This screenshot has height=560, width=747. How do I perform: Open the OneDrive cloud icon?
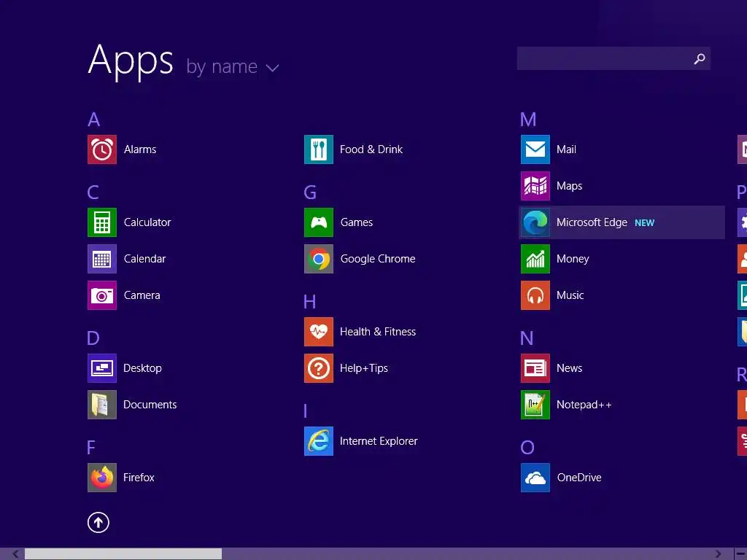[535, 478]
